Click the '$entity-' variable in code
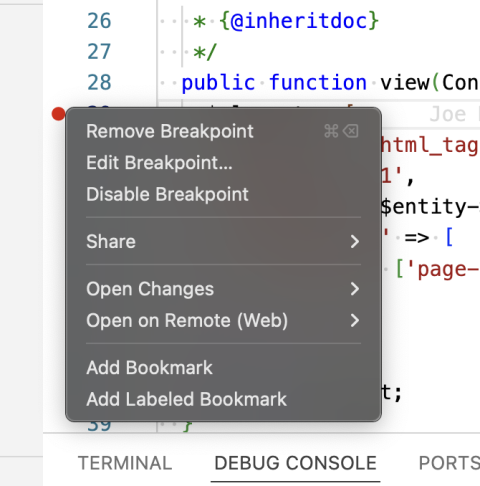 (430, 207)
